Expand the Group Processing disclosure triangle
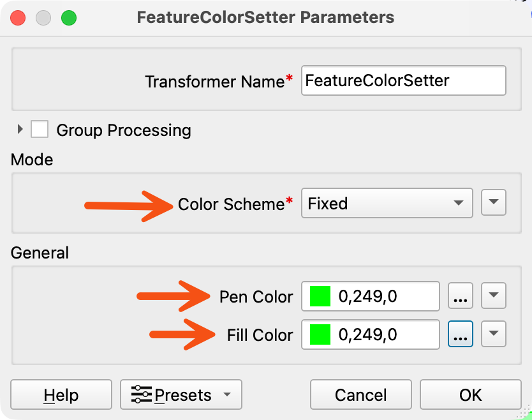 (20, 129)
